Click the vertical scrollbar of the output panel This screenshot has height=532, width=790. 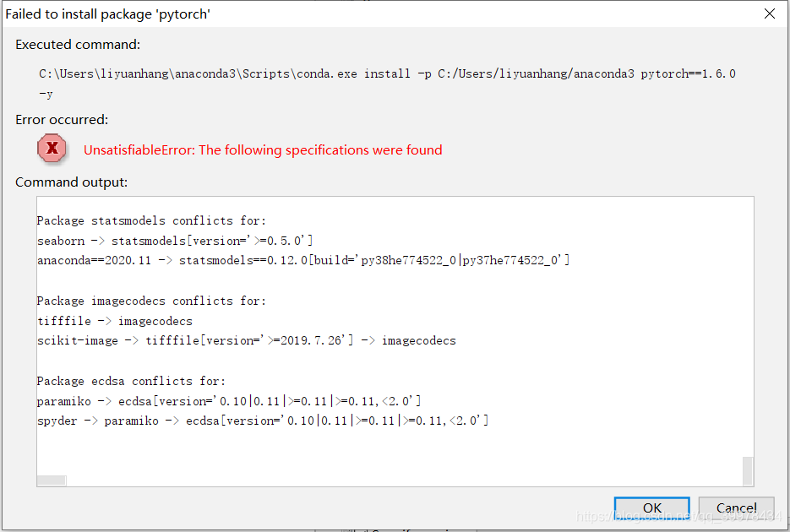(747, 469)
